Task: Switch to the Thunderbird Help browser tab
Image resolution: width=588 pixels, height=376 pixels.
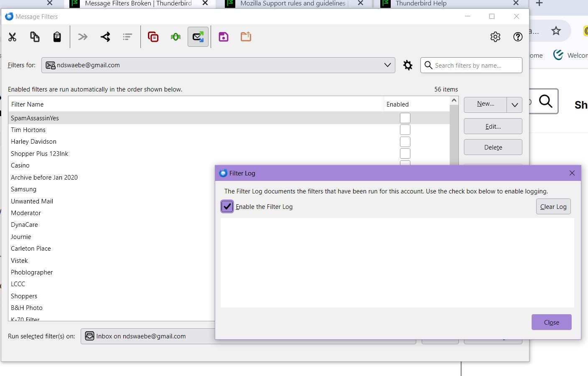Action: pyautogui.click(x=421, y=4)
